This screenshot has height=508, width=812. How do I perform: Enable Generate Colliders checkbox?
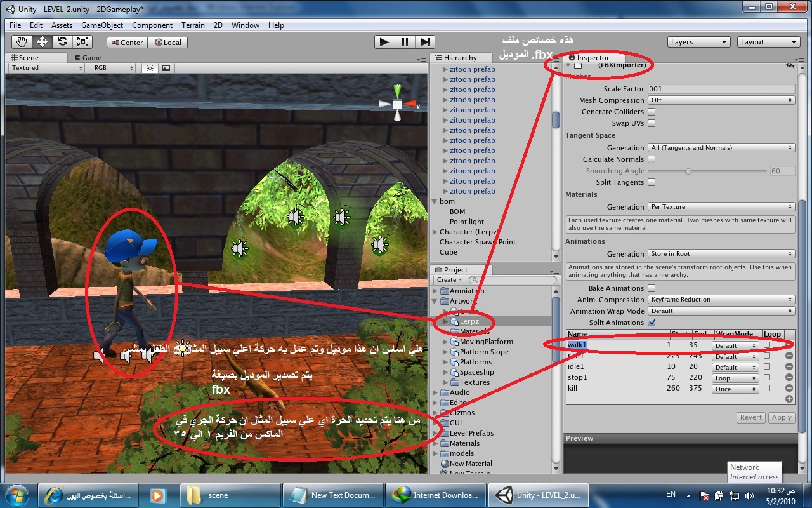click(x=652, y=112)
